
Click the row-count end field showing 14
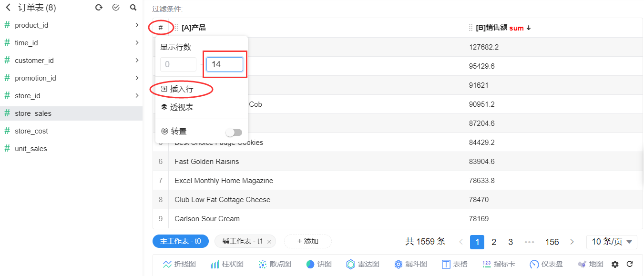tap(225, 64)
